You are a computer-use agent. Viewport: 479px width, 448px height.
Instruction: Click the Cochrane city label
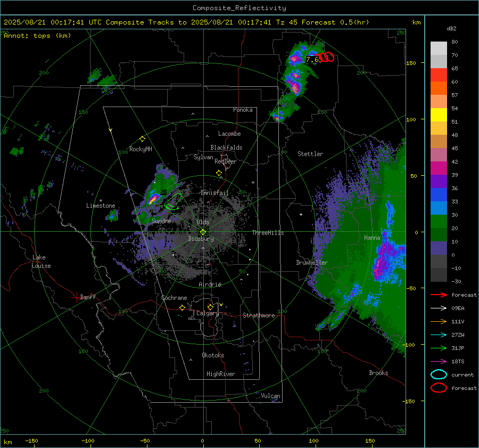(174, 298)
